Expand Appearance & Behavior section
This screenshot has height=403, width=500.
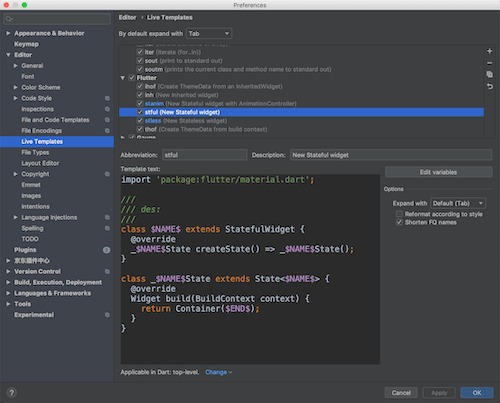[8, 33]
